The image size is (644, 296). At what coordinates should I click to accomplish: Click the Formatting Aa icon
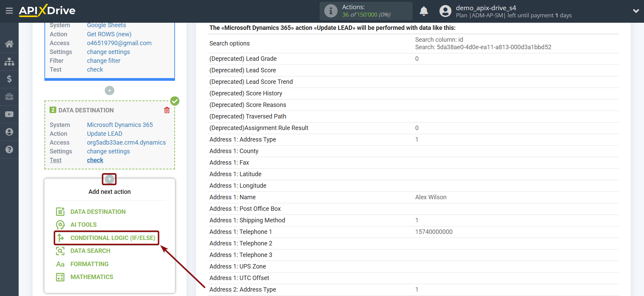coord(60,264)
